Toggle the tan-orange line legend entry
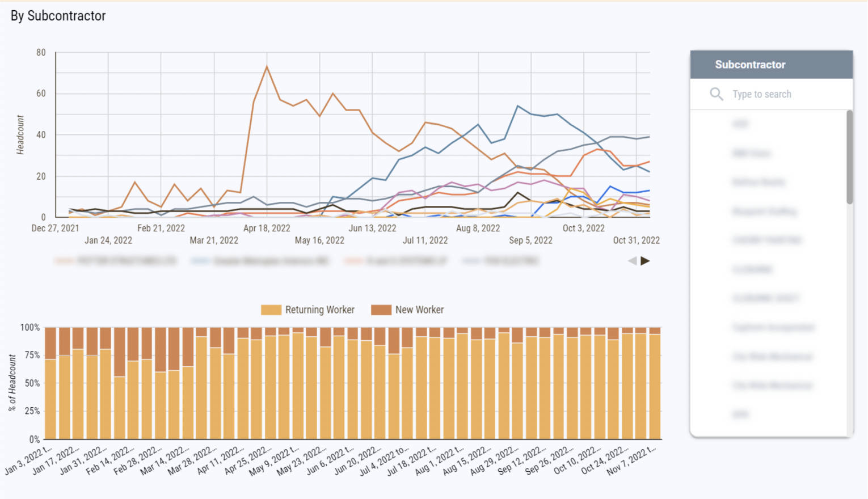The height and width of the screenshot is (499, 868). pyautogui.click(x=116, y=261)
